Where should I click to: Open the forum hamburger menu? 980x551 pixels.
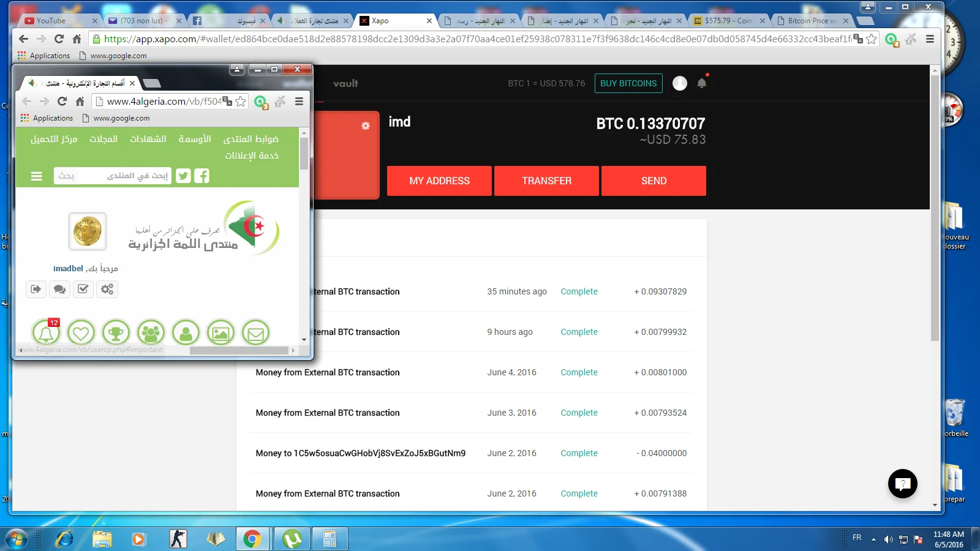tap(37, 176)
